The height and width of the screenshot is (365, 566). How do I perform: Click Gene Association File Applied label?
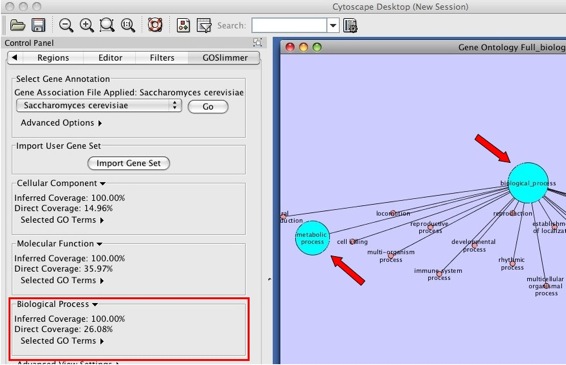coord(129,93)
